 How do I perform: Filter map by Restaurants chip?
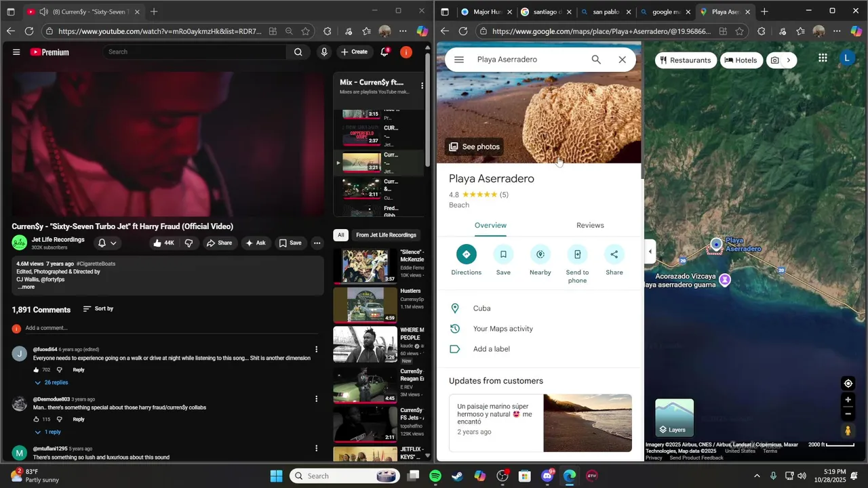686,60
